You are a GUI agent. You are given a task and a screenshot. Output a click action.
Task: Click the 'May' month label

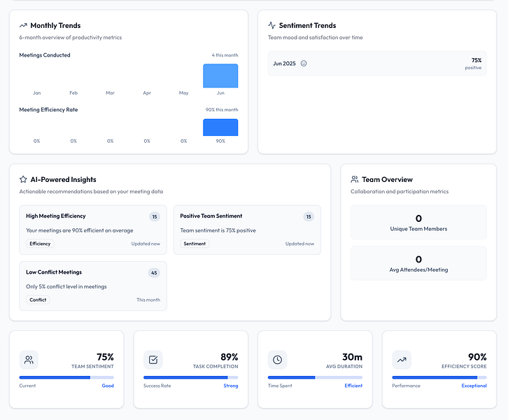tap(184, 93)
